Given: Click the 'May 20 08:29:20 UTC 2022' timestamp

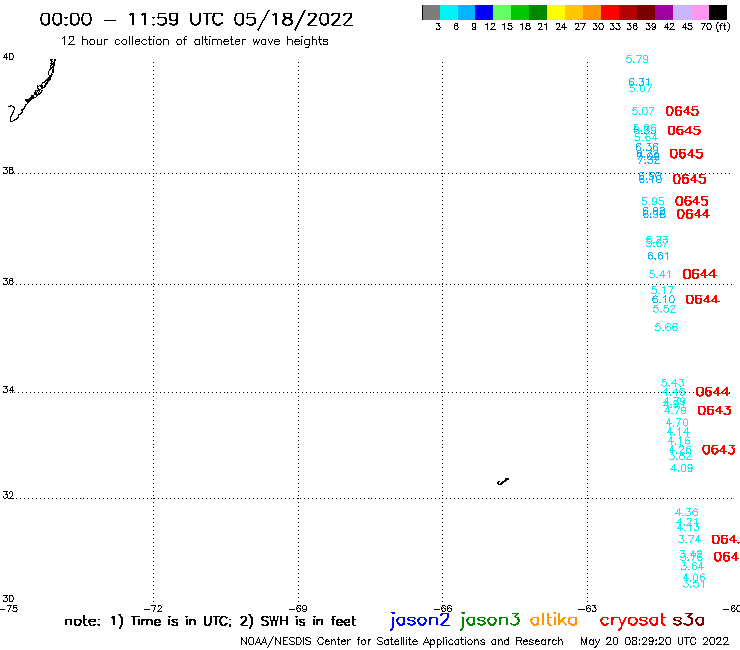Looking at the screenshot, I should point(654,641).
